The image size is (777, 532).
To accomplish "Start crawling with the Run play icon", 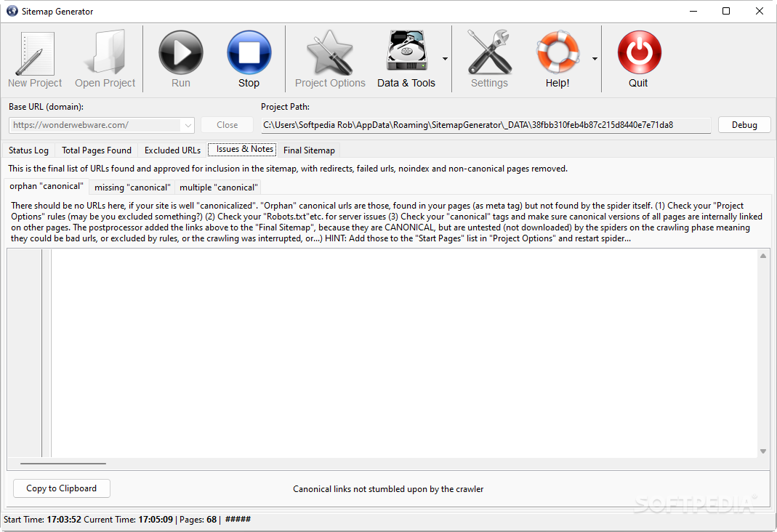I will [181, 52].
